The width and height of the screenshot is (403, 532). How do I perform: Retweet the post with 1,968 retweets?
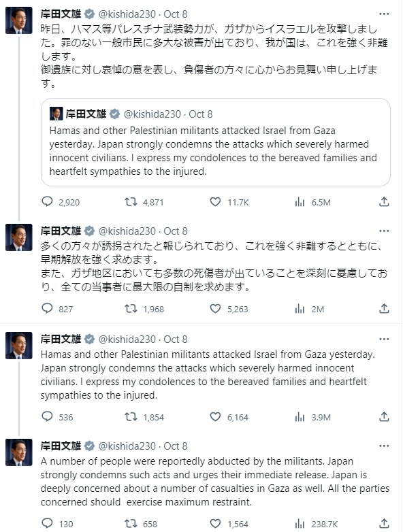tap(131, 308)
